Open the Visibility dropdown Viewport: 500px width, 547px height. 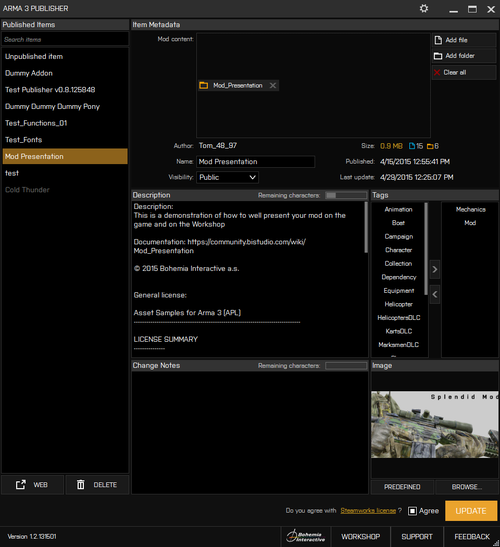coord(227,177)
